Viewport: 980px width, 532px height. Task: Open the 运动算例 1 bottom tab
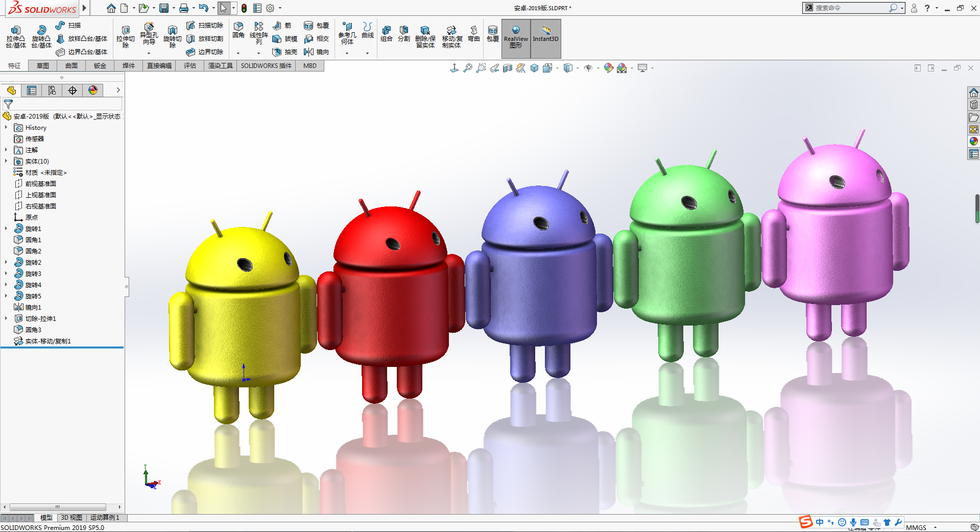click(105, 518)
